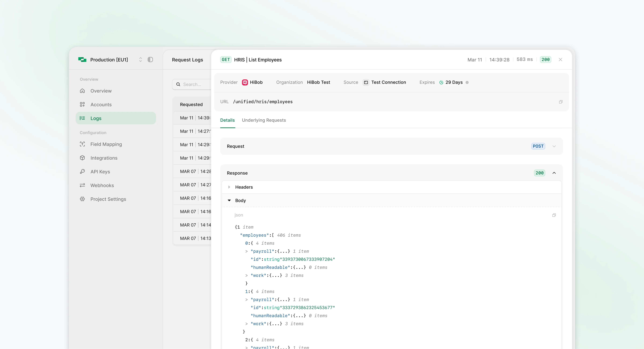Copy the URL using the copy icon
This screenshot has width=644, height=349.
561,102
